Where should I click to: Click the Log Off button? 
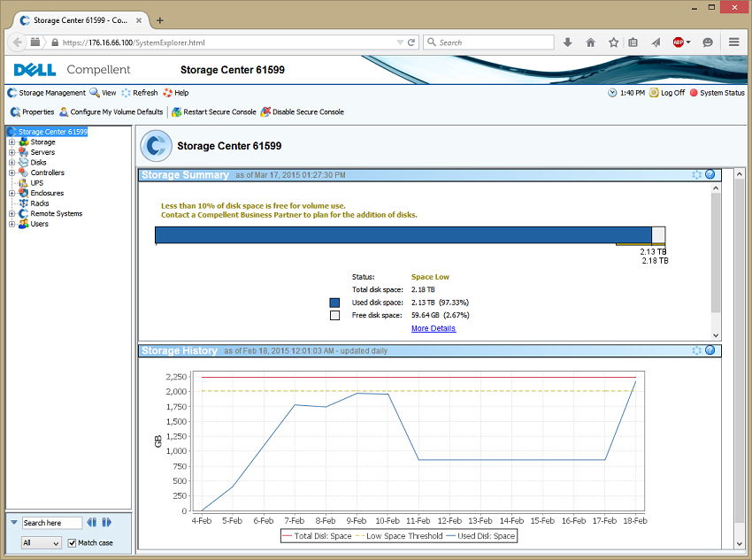coord(667,93)
